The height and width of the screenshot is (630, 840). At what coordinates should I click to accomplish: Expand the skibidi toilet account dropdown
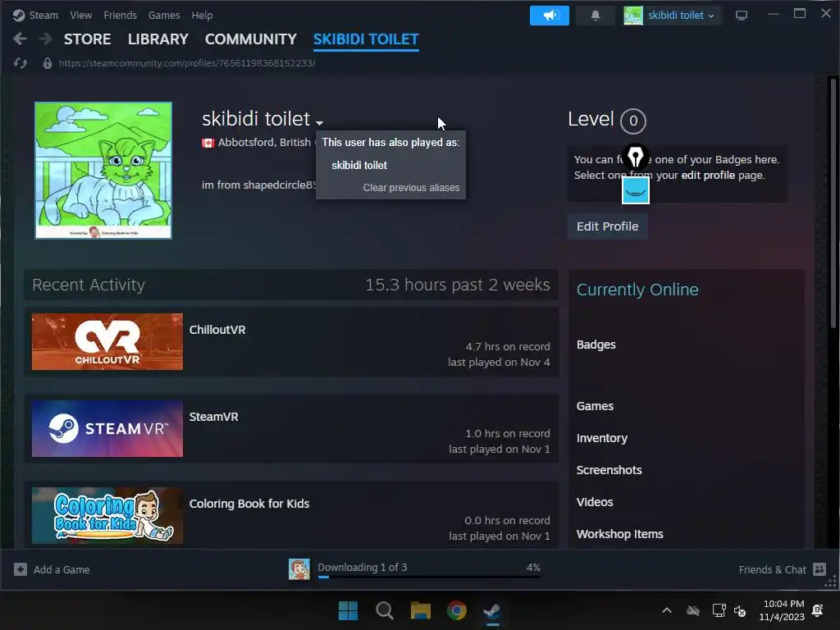pos(680,15)
